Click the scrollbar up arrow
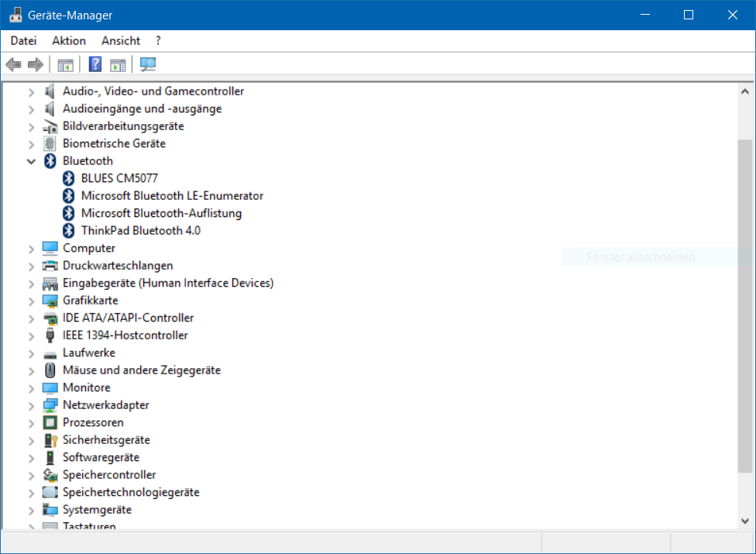Viewport: 756px width, 554px height. coord(745,91)
